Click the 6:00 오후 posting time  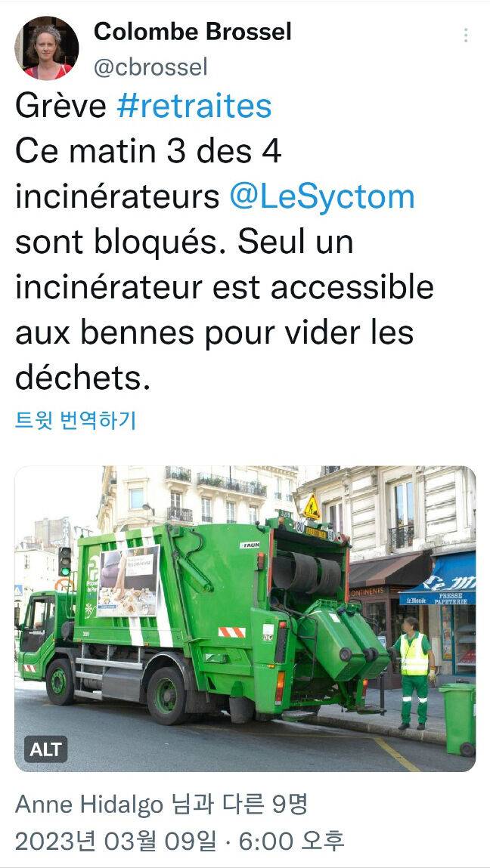[292, 842]
